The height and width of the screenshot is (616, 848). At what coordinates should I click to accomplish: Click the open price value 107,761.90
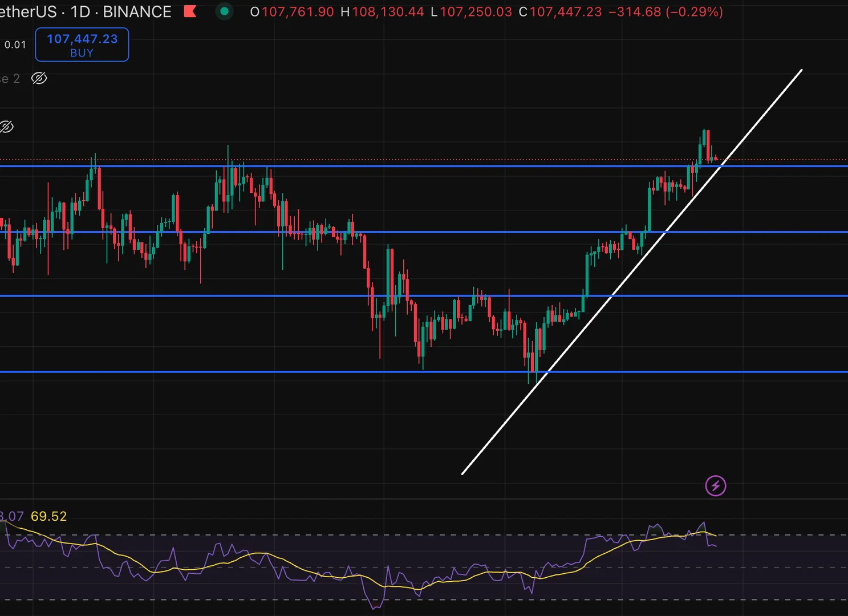298,11
